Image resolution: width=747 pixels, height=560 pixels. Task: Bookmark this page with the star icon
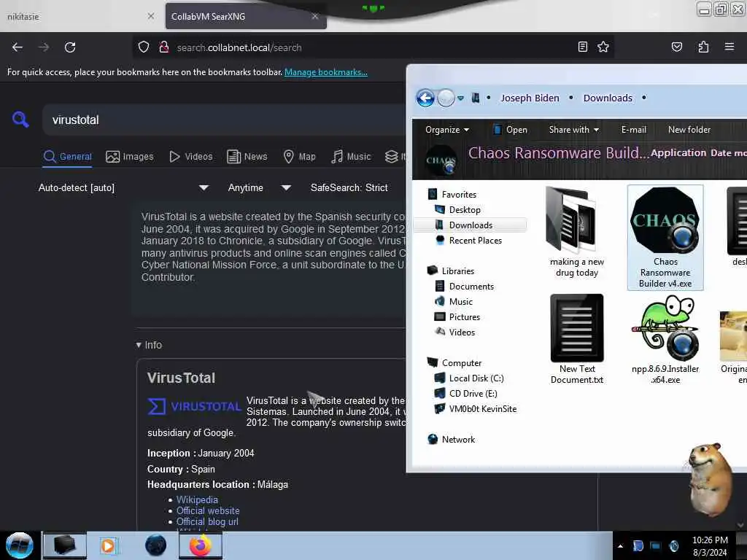pyautogui.click(x=603, y=47)
